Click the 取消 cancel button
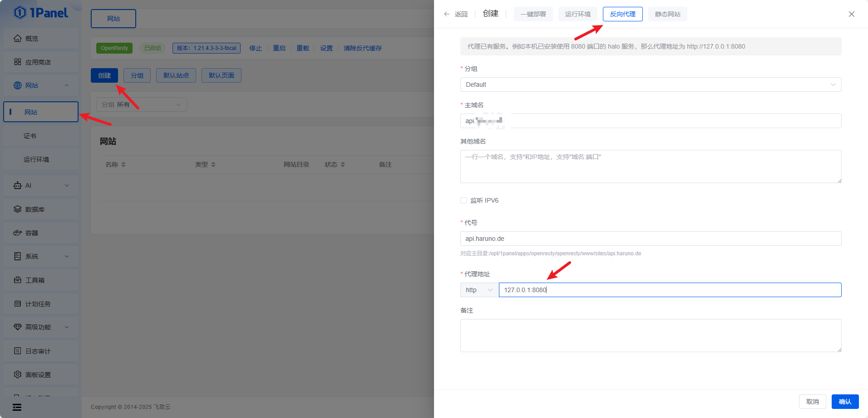868x418 pixels. click(812, 402)
